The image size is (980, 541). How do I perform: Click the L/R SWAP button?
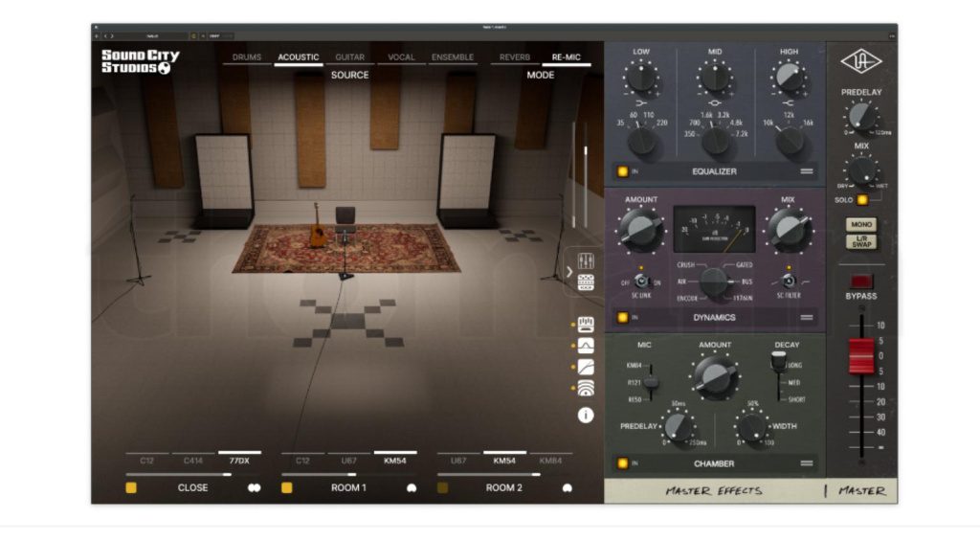(861, 242)
